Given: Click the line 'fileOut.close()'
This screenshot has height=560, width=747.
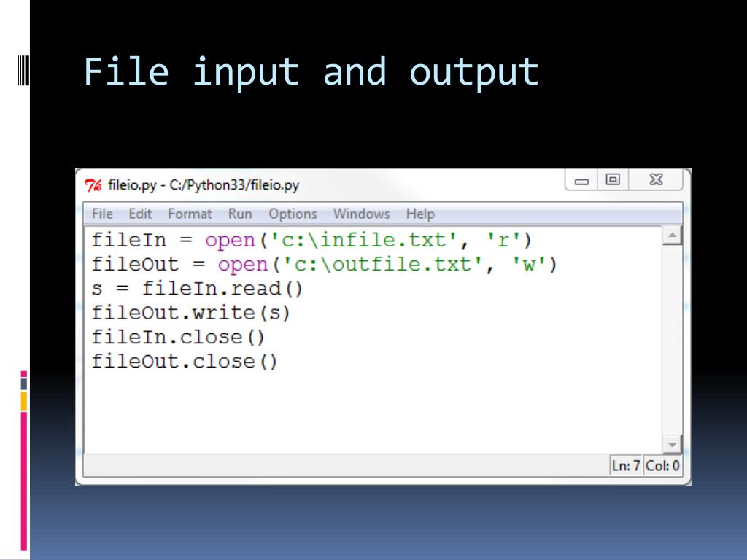Looking at the screenshot, I should [x=185, y=362].
